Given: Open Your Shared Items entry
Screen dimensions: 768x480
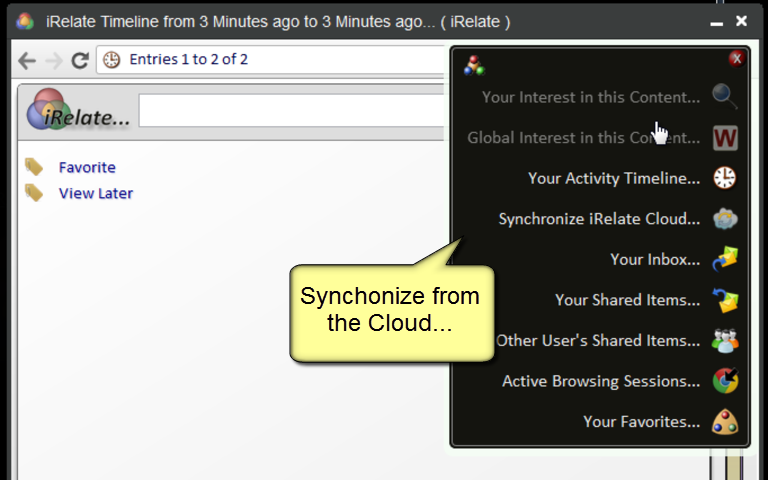Looking at the screenshot, I should point(627,300).
